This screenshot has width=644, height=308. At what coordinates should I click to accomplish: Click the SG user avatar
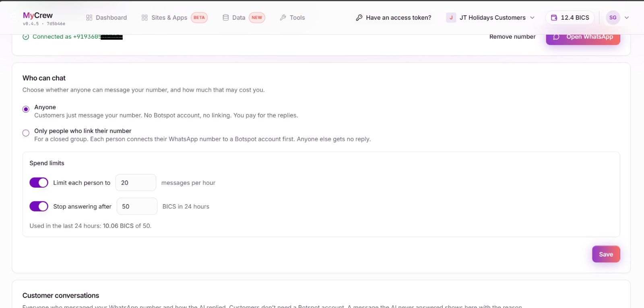(613, 18)
